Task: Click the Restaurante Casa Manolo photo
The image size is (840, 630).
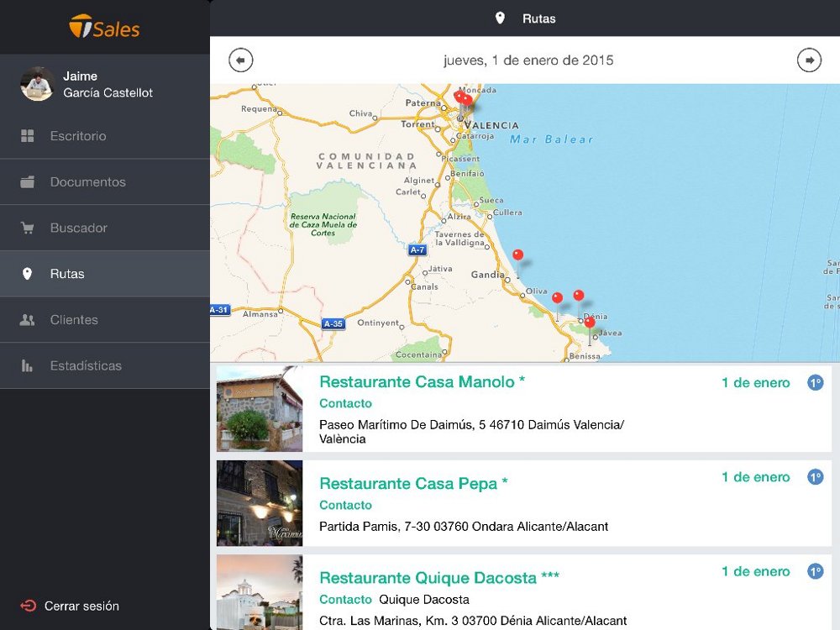Action: 260,409
